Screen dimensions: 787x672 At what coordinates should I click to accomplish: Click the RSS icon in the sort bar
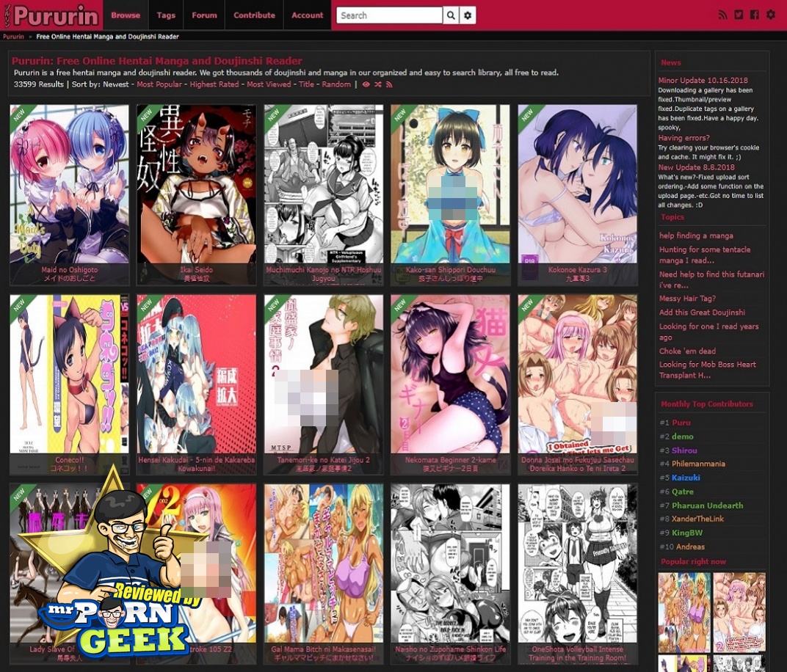(389, 84)
